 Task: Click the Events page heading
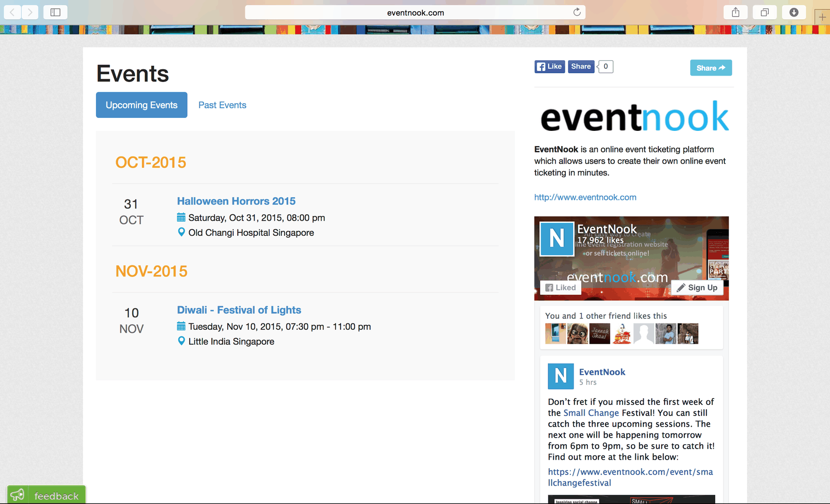pyautogui.click(x=133, y=74)
